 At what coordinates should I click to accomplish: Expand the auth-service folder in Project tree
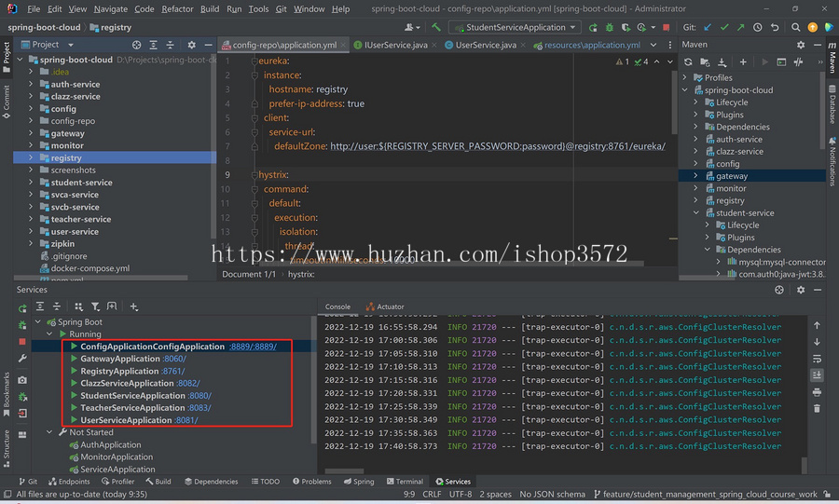coord(31,84)
